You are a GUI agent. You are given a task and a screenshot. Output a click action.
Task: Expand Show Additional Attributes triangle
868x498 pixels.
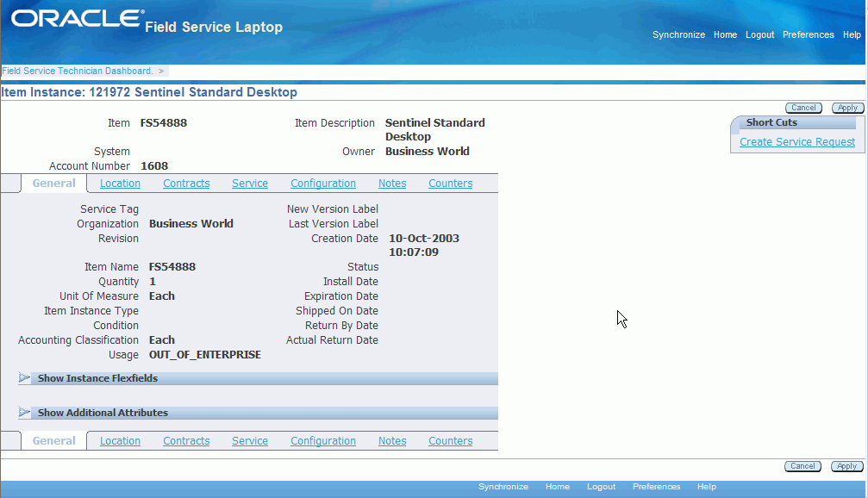click(24, 412)
